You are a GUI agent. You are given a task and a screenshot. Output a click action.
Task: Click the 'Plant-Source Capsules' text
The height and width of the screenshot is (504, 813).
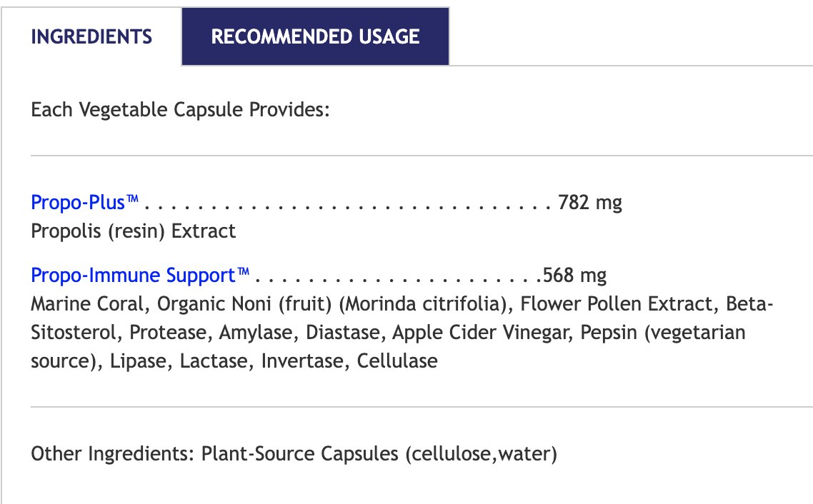[300, 454]
